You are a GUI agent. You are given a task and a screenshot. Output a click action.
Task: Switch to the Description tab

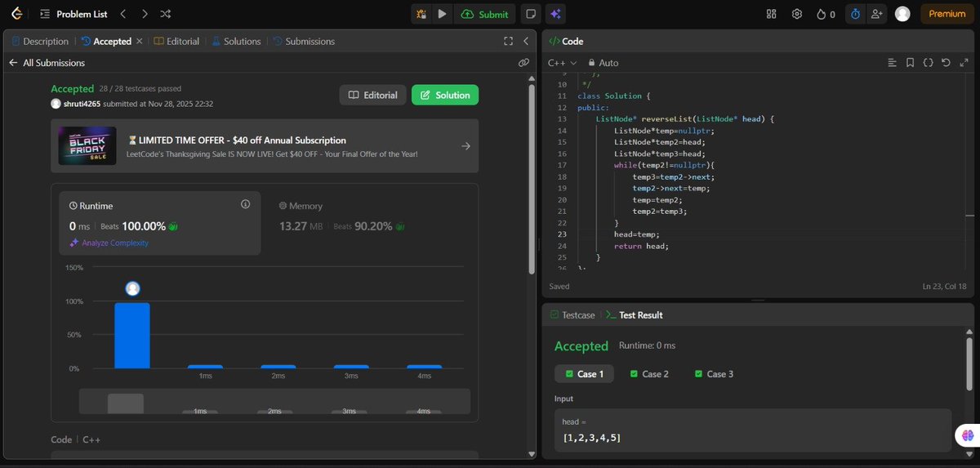pos(40,41)
